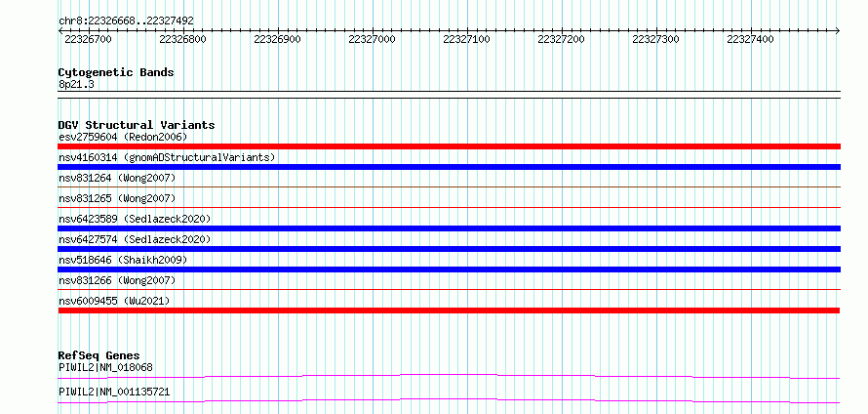Click the RefSeq Genes track title
Viewport: 868px width, 414px height.
click(99, 355)
